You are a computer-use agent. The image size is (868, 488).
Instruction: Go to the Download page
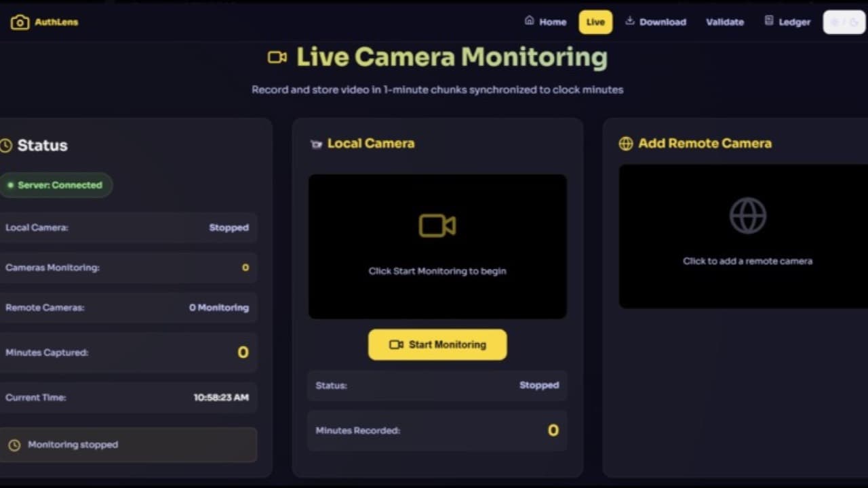tap(655, 22)
